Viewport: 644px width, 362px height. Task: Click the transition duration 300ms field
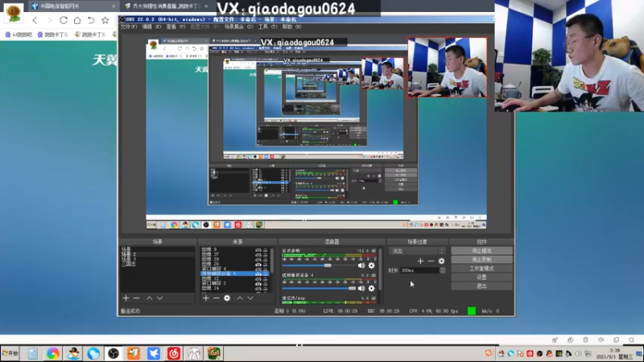click(x=419, y=270)
